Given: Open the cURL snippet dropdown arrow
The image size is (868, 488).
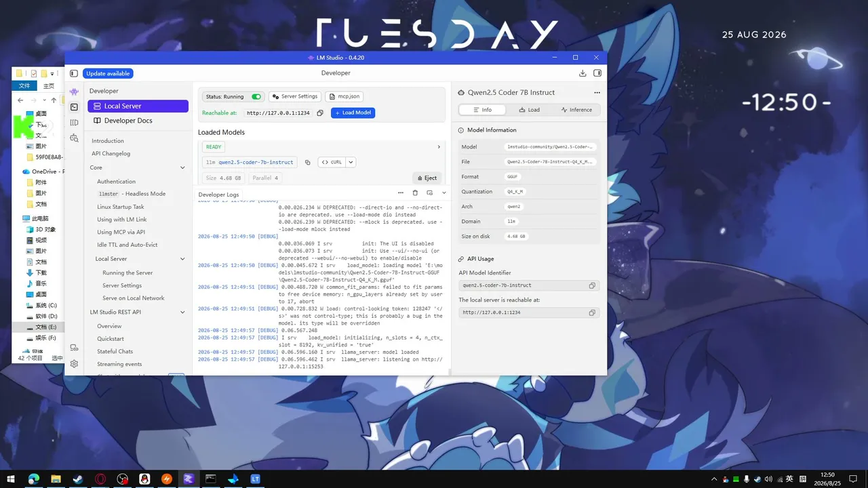Looking at the screenshot, I should (x=351, y=163).
